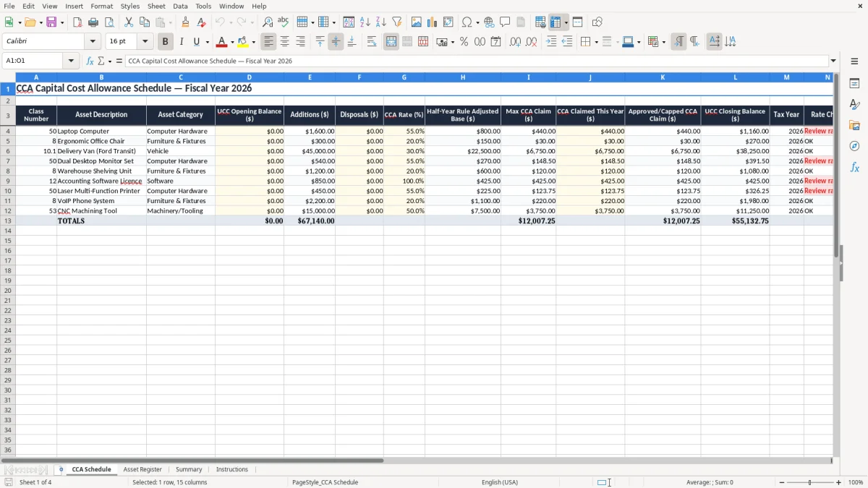Open the sidebar Properties panel
This screenshot has width=868, height=488.
pos(854,84)
